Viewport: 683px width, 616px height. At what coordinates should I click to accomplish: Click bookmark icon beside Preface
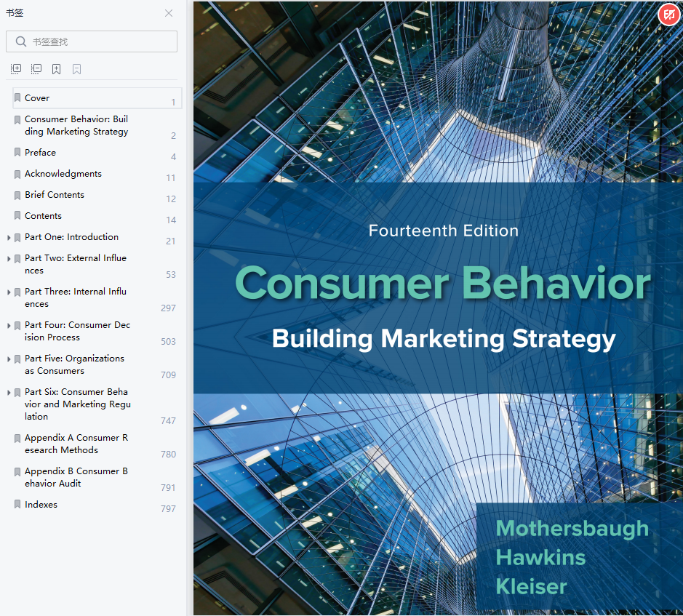[17, 152]
